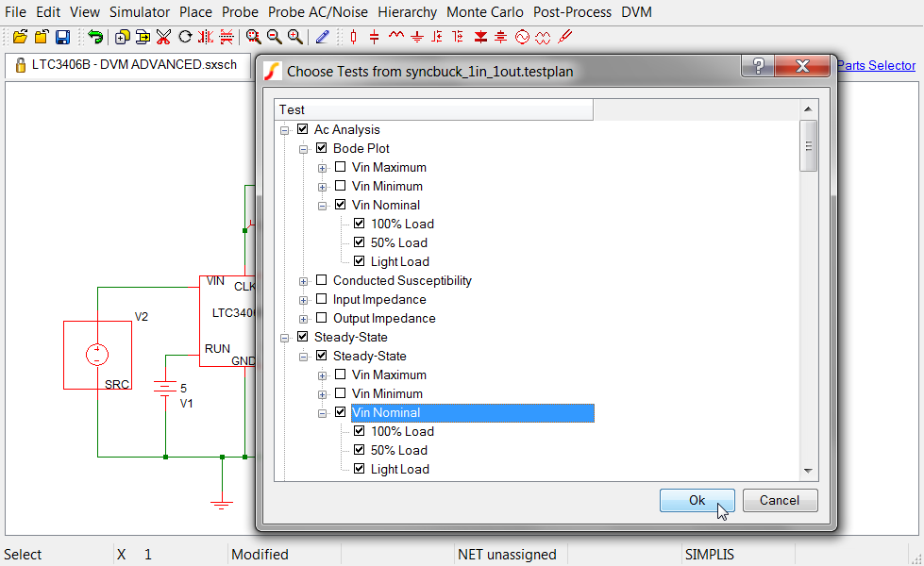Expand the Input Impedance tree node
This screenshot has width=924, height=566.
coord(303,299)
